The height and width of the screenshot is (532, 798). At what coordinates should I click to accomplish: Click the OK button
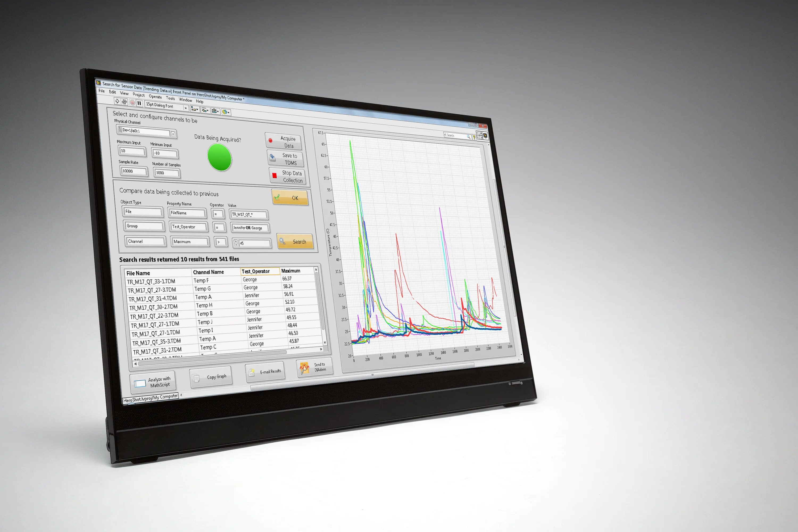pyautogui.click(x=290, y=197)
